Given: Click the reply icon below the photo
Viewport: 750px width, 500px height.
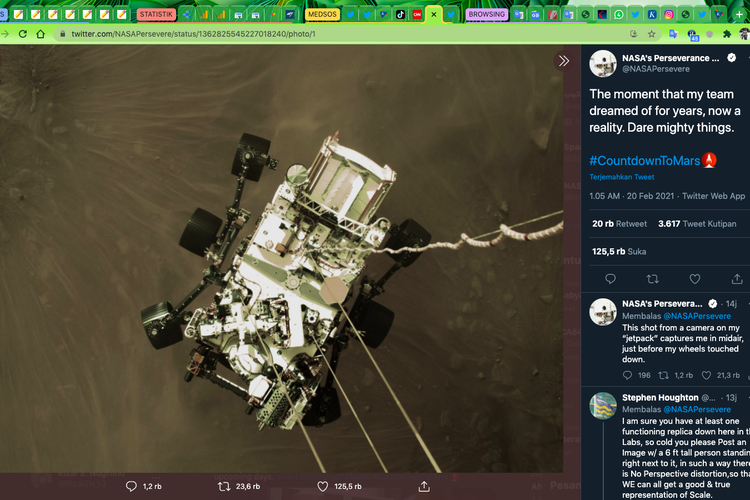Looking at the screenshot, I should (131, 487).
